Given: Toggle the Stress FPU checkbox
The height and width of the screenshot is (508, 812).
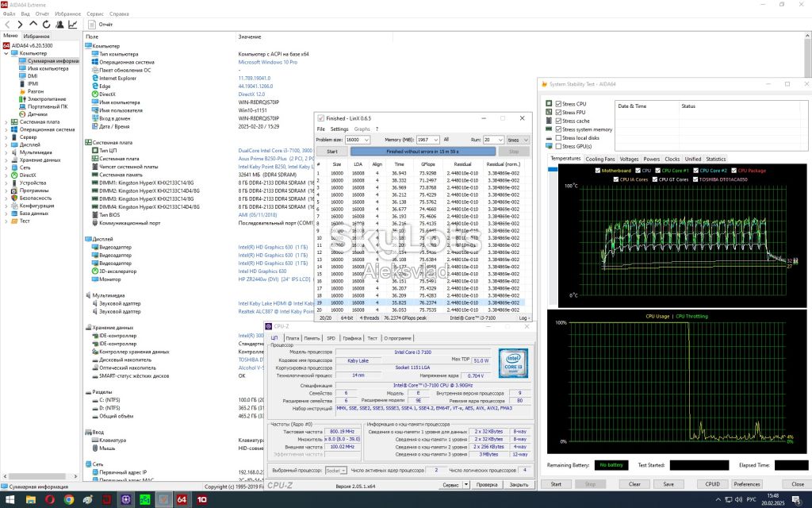Looking at the screenshot, I should point(558,113).
